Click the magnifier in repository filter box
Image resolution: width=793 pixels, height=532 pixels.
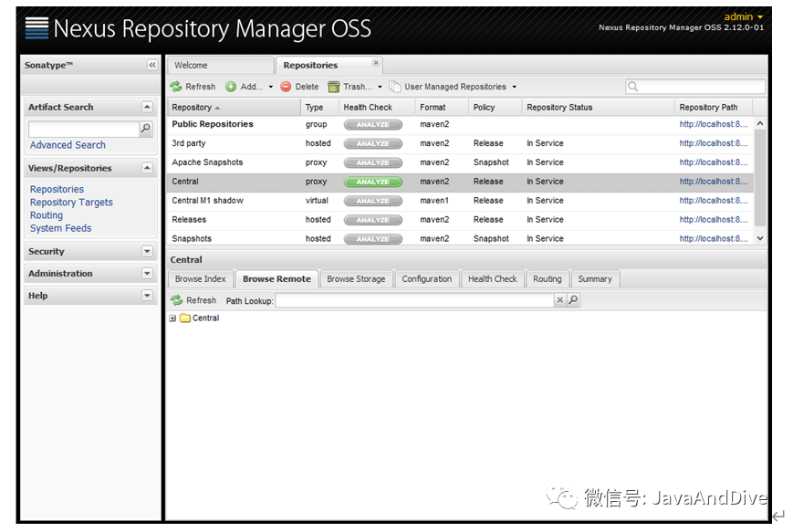point(632,87)
